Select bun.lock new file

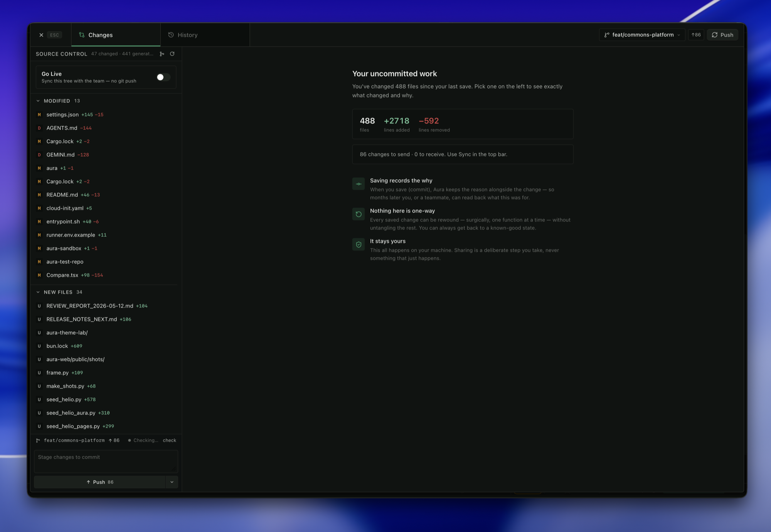tap(106, 346)
